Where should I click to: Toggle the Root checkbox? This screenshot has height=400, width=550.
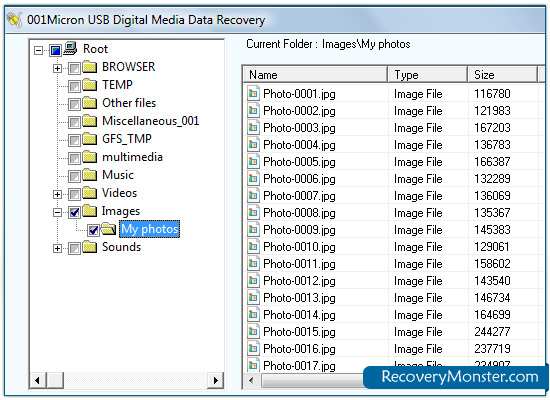[x=55, y=50]
